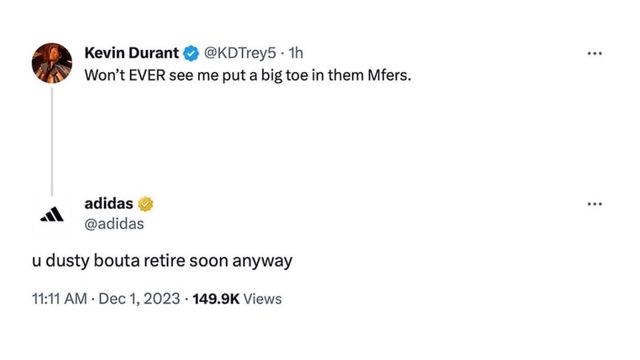The height and width of the screenshot is (360, 640).
Task: Click the words u dusty in adidas reply
Action: tap(60, 261)
